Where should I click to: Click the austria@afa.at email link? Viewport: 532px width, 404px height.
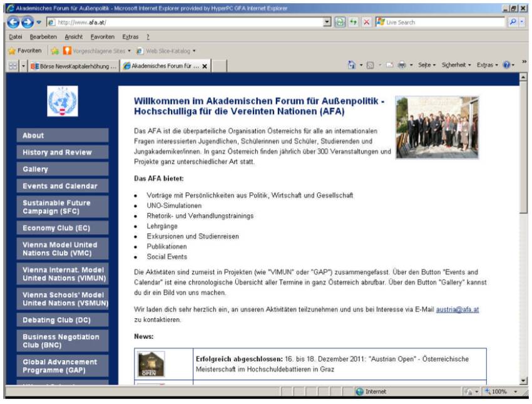coord(457,309)
